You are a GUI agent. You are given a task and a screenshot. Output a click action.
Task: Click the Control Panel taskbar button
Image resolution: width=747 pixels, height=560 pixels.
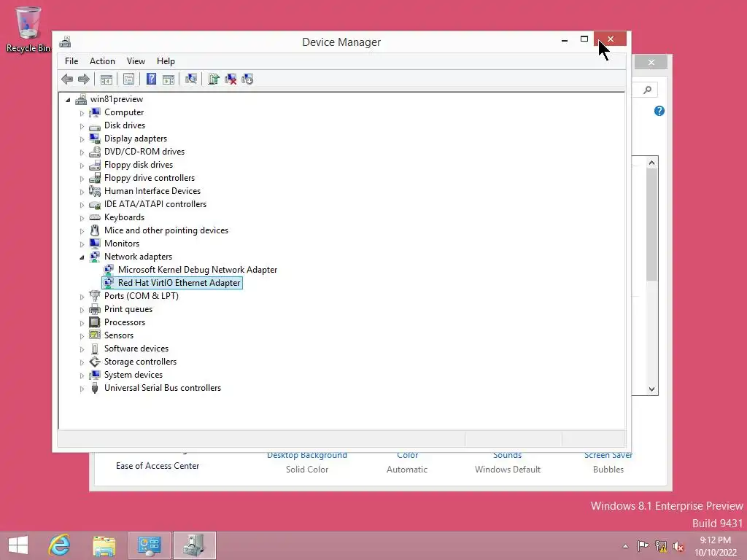point(150,545)
